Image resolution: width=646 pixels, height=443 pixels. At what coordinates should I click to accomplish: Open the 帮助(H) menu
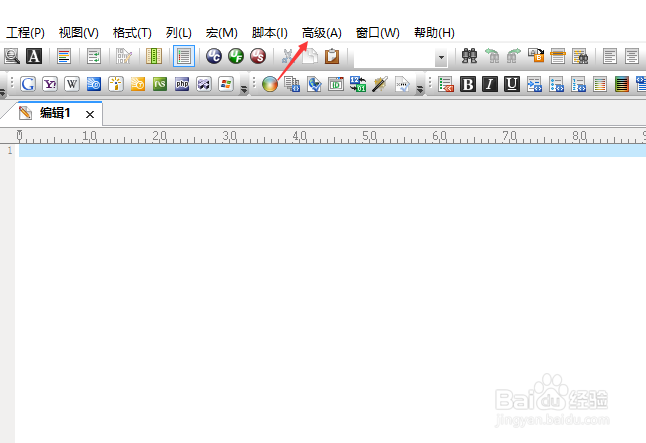434,33
